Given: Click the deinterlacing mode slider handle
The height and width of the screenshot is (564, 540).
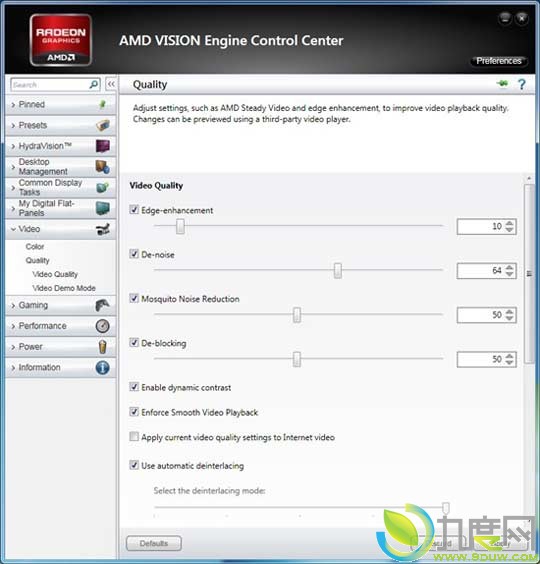Looking at the screenshot, I should [x=446, y=508].
